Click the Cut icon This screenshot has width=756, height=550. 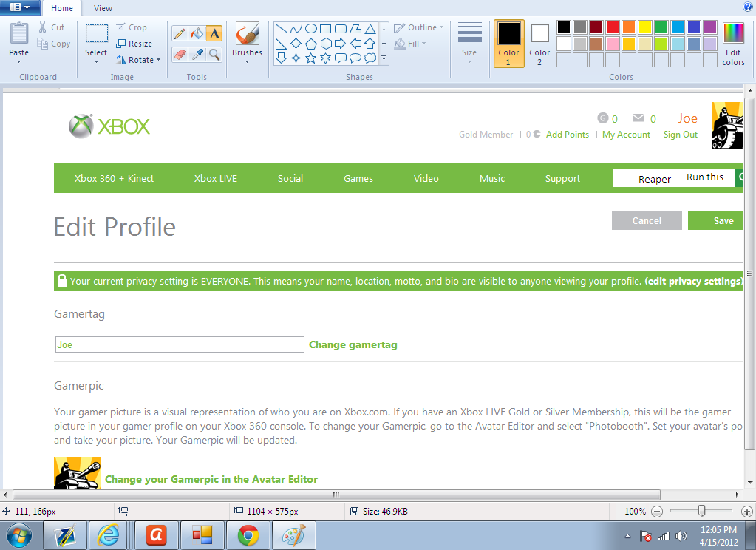(x=43, y=27)
